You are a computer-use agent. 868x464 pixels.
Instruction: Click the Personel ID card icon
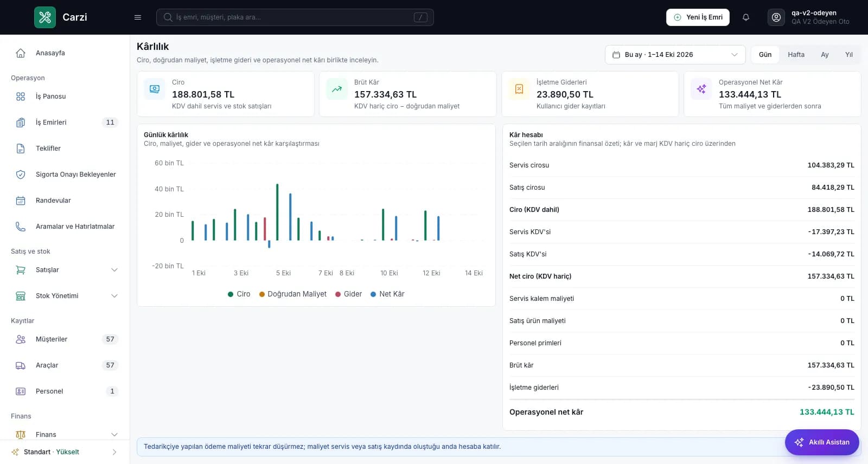click(21, 391)
